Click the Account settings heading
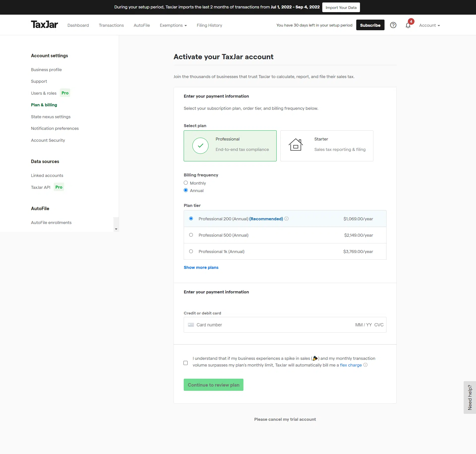The width and height of the screenshot is (476, 454). (x=49, y=56)
